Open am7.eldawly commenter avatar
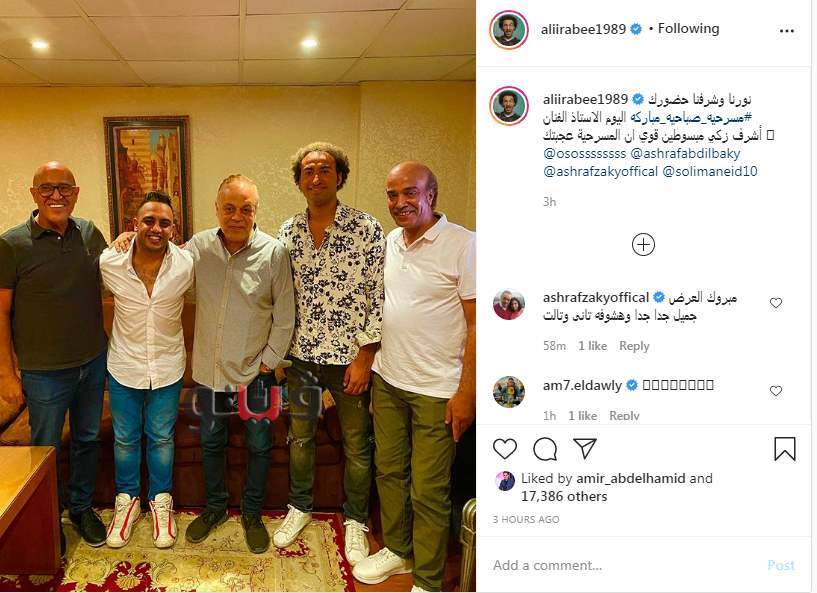Viewport: 817px width, 593px height. pyautogui.click(x=509, y=391)
